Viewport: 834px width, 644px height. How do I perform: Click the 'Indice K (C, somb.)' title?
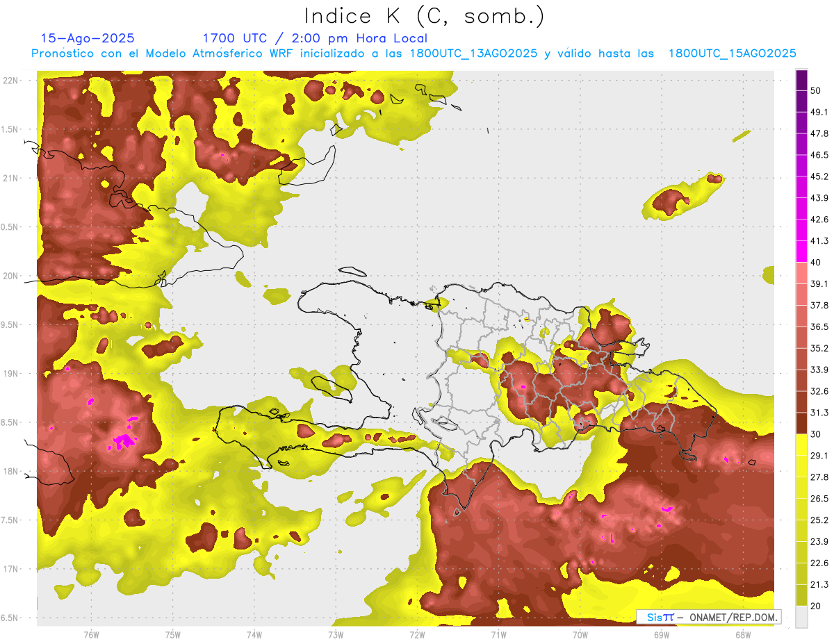coord(424,17)
